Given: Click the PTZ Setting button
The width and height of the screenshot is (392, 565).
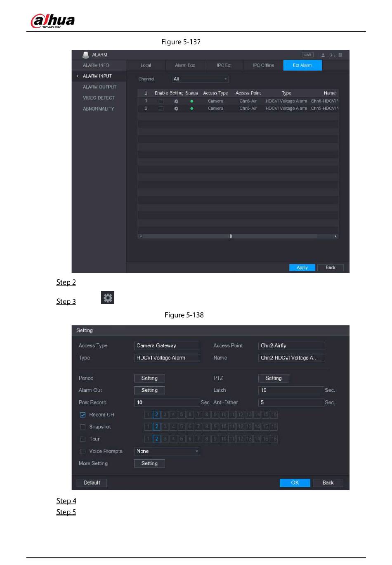Looking at the screenshot, I should coord(274,378).
